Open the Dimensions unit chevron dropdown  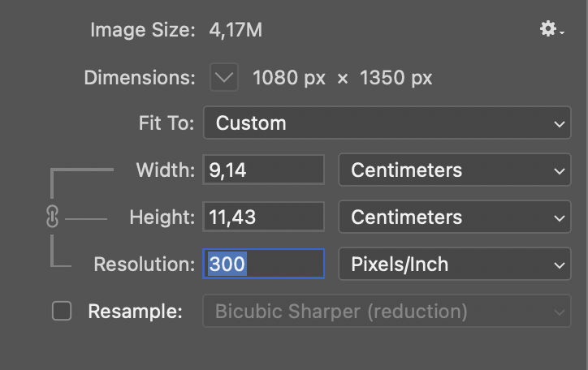(x=224, y=78)
